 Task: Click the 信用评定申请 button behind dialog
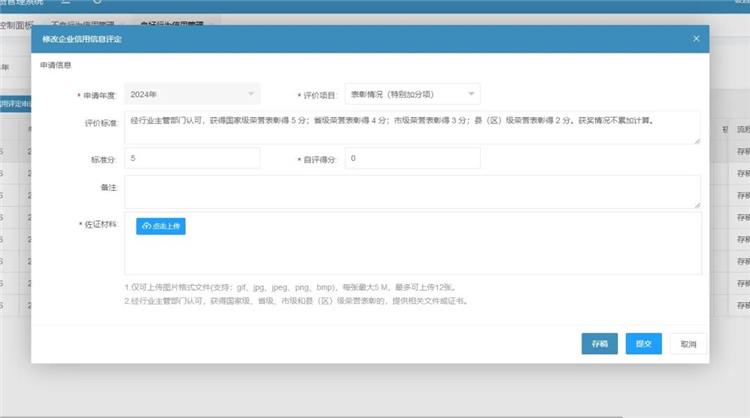click(x=14, y=103)
